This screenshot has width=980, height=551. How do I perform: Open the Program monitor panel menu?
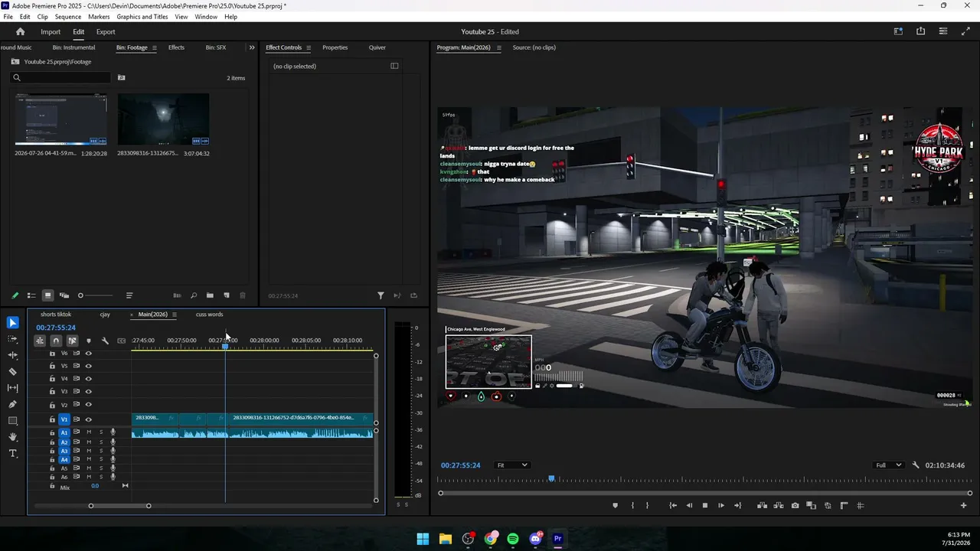(x=499, y=47)
